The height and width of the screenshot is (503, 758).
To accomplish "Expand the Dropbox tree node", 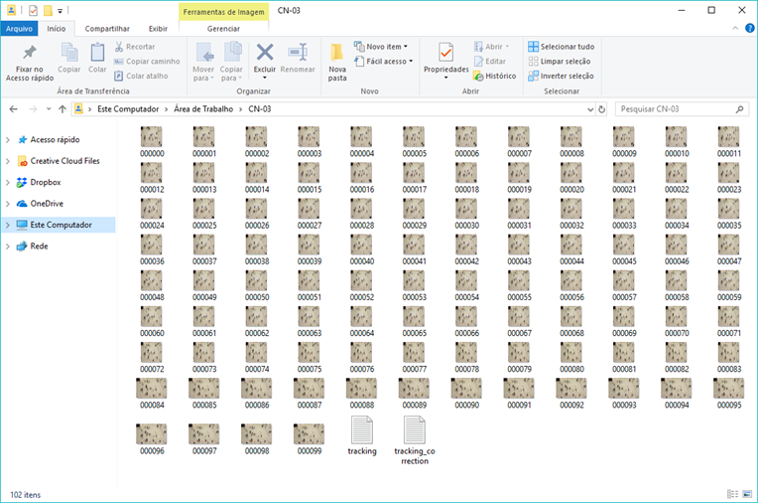I will [8, 182].
